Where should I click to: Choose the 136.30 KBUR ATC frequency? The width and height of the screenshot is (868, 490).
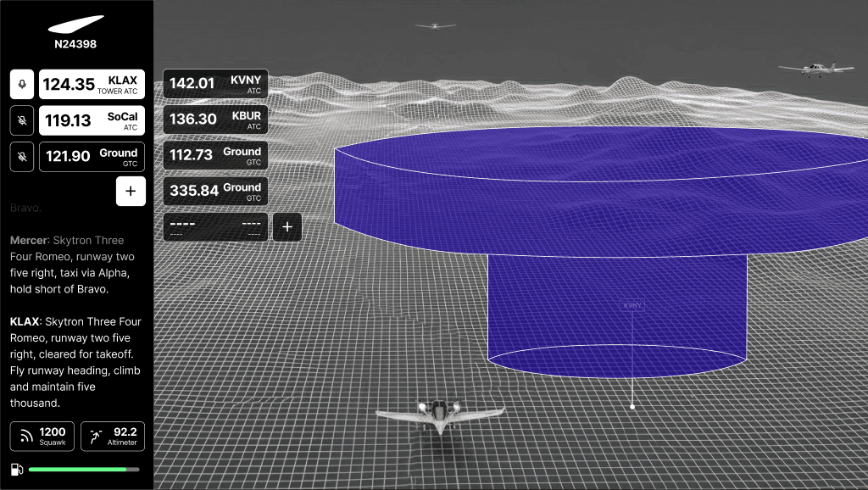[215, 120]
